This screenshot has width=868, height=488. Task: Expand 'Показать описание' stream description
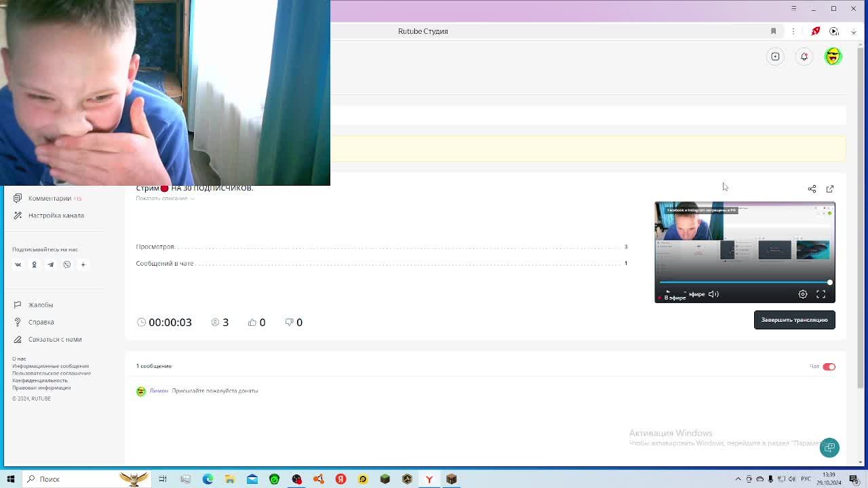point(164,199)
